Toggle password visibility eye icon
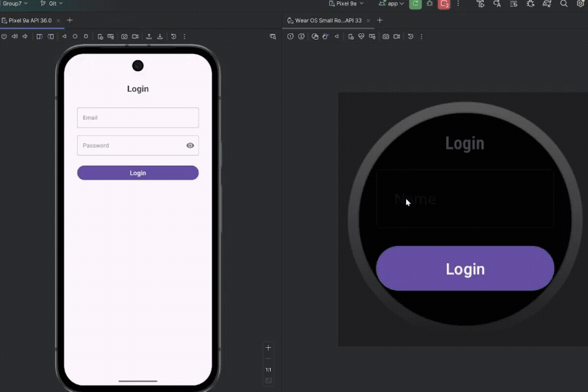 coord(190,145)
